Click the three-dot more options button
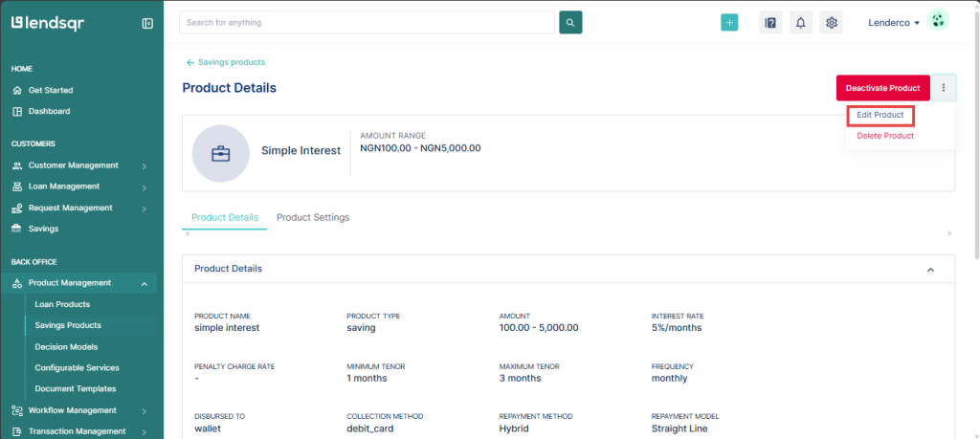The height and width of the screenshot is (439, 980). point(943,88)
